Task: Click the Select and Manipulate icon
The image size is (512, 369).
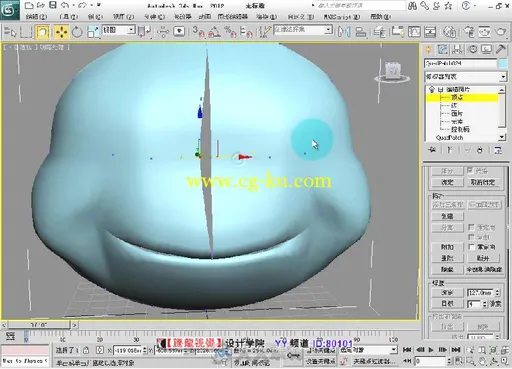Action: [x=163, y=32]
